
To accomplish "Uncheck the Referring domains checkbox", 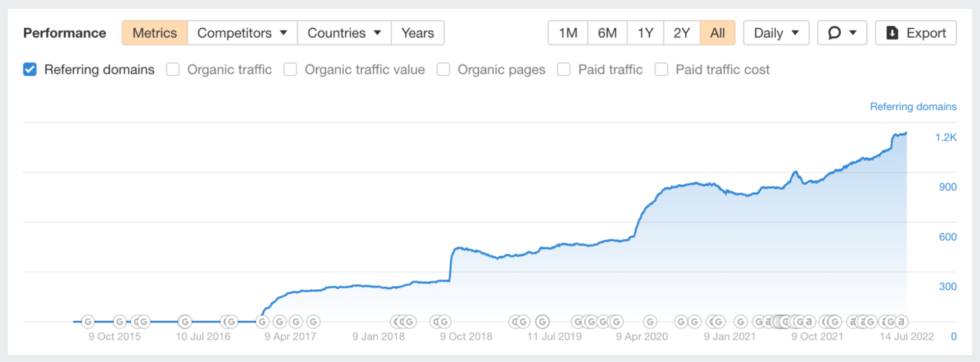I will point(29,69).
